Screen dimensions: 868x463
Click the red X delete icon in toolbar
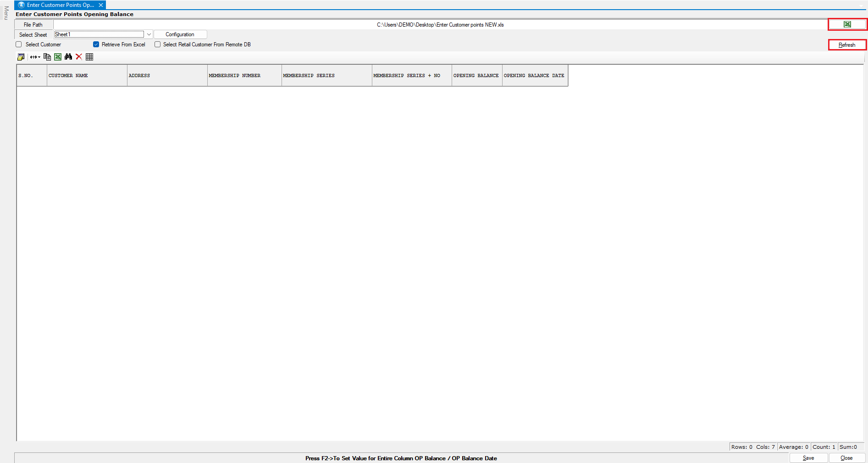(x=79, y=57)
